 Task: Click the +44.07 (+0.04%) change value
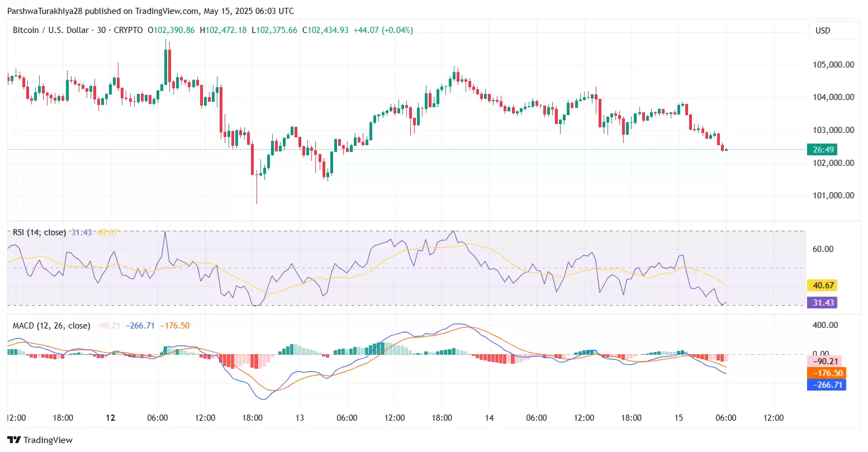tap(384, 30)
